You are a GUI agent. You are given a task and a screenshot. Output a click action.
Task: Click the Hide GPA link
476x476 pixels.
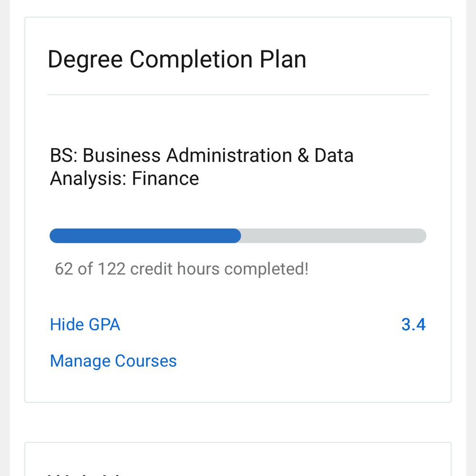(x=85, y=325)
